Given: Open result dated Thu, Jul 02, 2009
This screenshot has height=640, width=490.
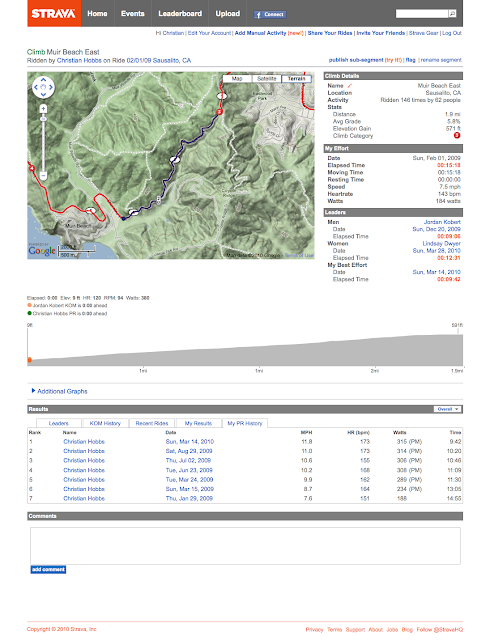Looking at the screenshot, I should [188, 460].
